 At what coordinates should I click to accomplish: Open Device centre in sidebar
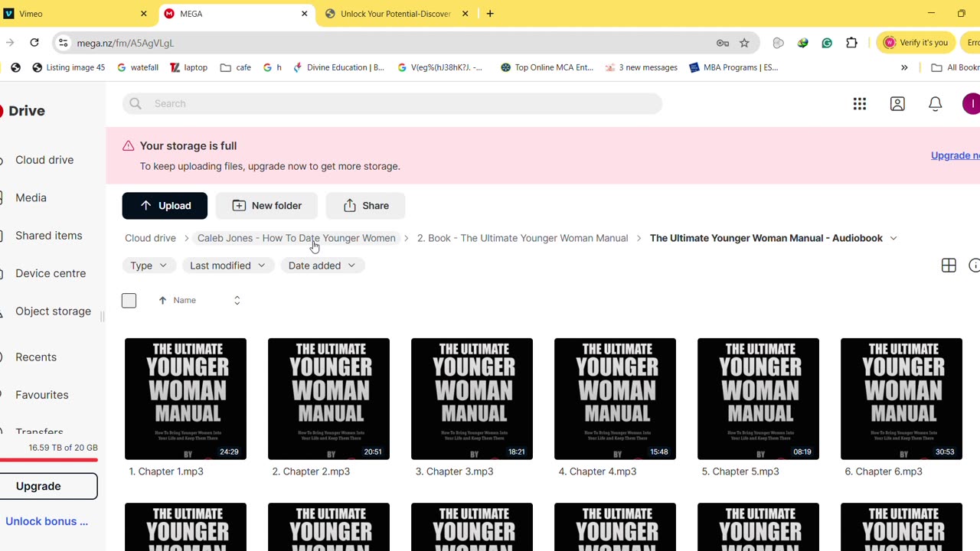click(51, 273)
